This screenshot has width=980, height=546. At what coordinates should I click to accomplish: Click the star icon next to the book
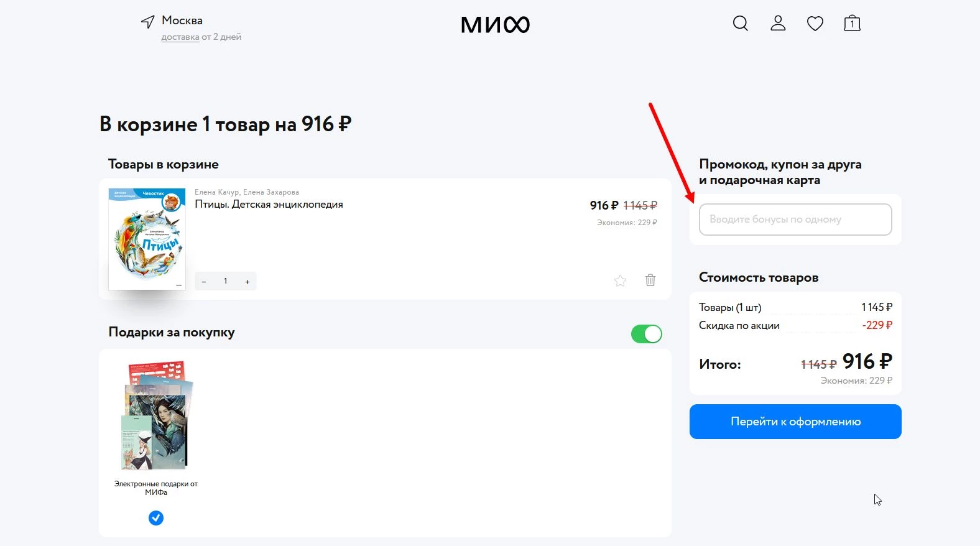pos(619,280)
